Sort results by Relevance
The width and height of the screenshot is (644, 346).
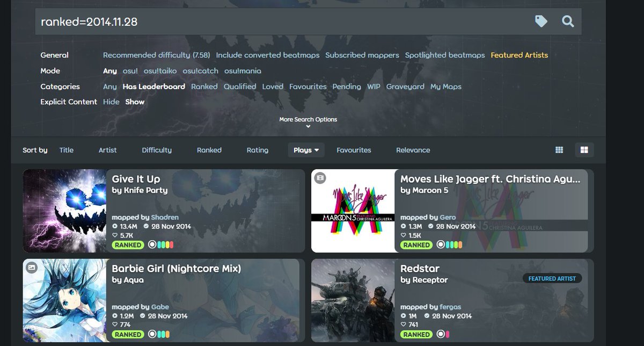(x=413, y=150)
